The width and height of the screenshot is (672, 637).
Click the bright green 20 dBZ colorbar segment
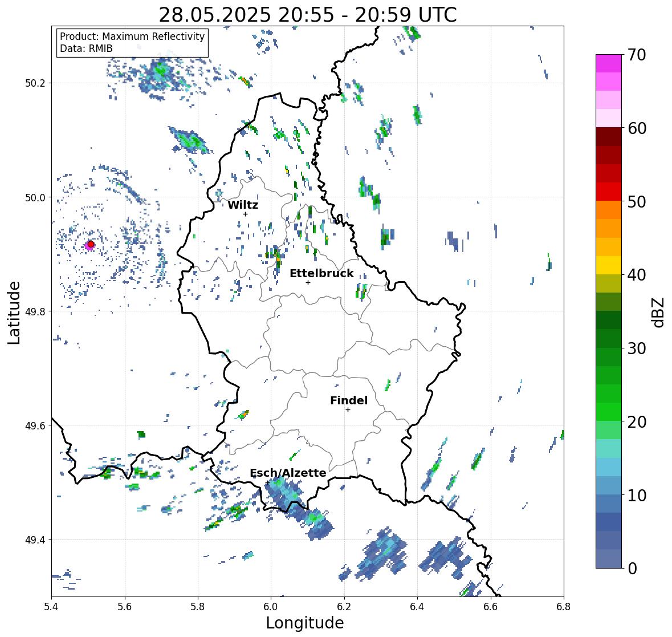(609, 412)
